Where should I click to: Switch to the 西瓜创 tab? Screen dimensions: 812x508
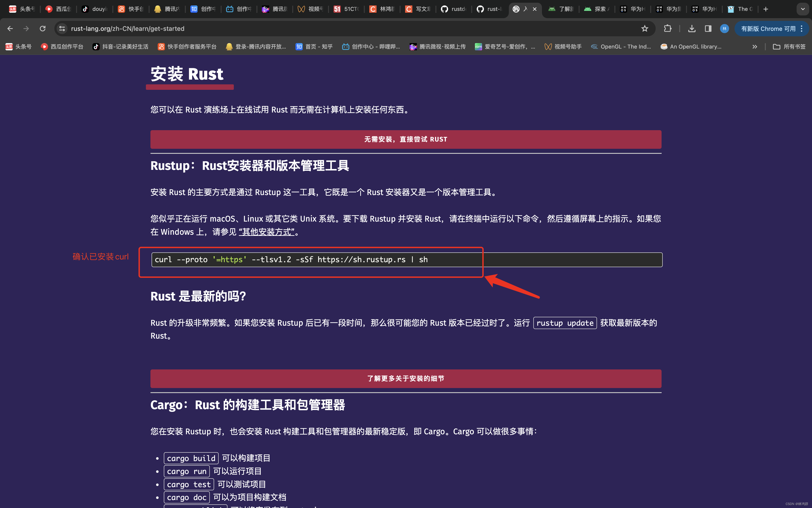(x=58, y=9)
